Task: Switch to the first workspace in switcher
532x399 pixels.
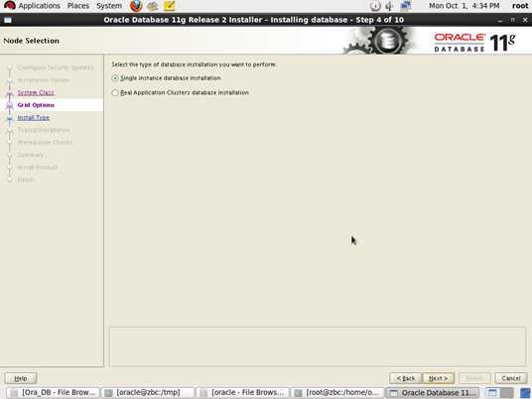Action: (x=492, y=393)
